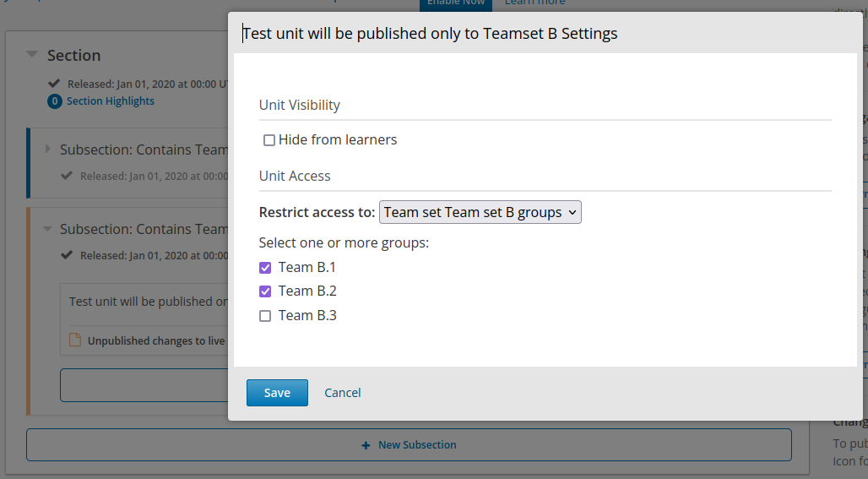The image size is (868, 479).
Task: Uncheck the Team B.1 group
Action: [265, 268]
